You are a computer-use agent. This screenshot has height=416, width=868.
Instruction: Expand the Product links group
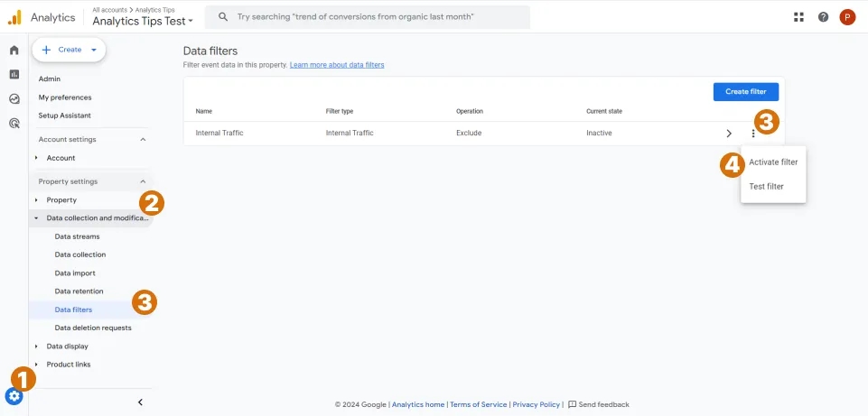[36, 365]
